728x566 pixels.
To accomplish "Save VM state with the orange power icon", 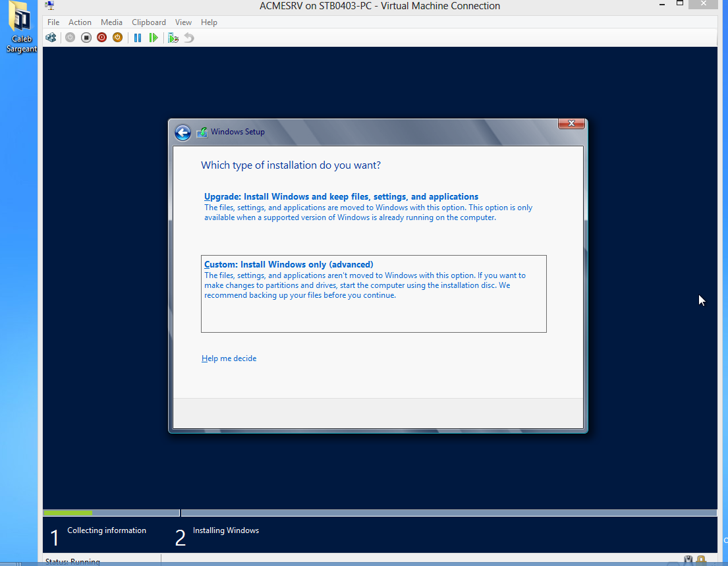I will (117, 38).
